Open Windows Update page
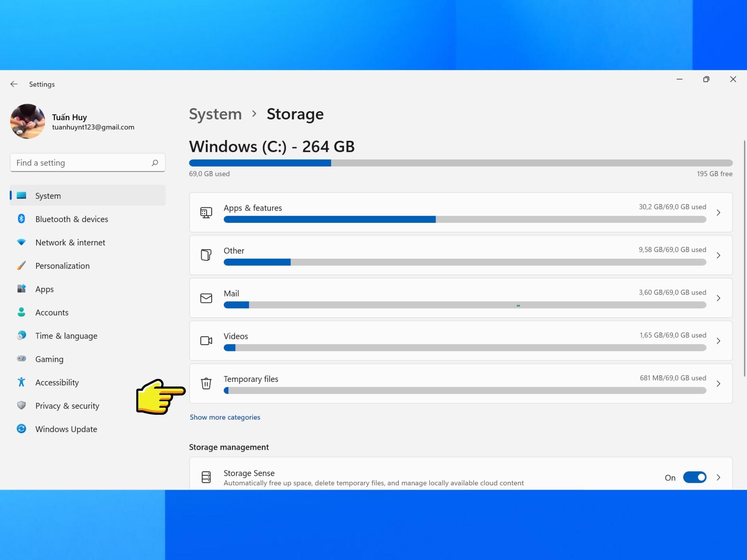Image resolution: width=747 pixels, height=560 pixels. (x=88, y=429)
